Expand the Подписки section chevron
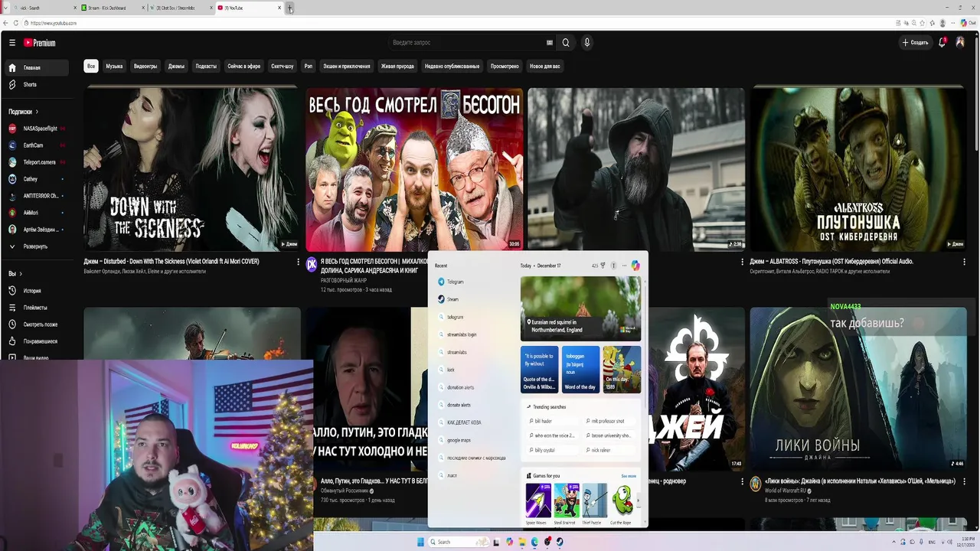Image resolution: width=980 pixels, height=551 pixels. point(36,112)
